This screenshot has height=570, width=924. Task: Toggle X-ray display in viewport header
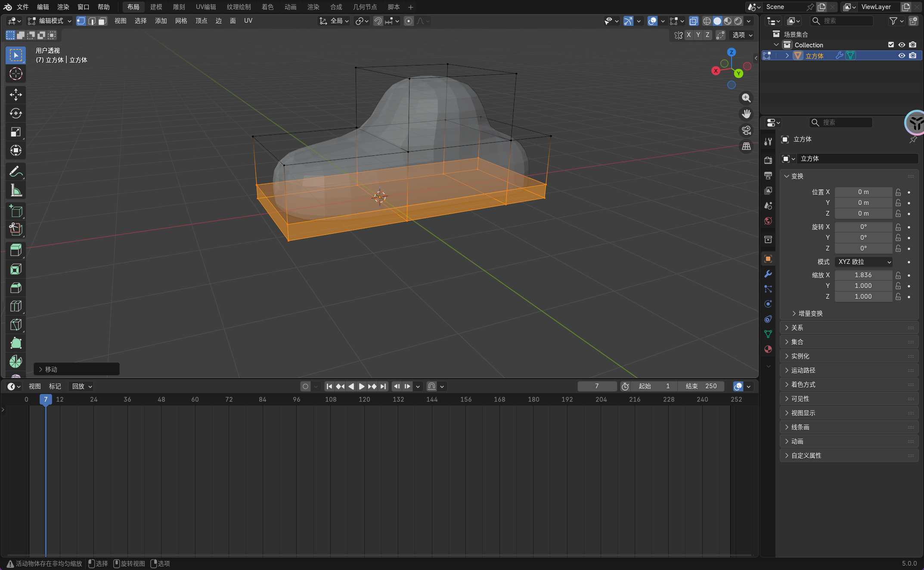pyautogui.click(x=693, y=21)
